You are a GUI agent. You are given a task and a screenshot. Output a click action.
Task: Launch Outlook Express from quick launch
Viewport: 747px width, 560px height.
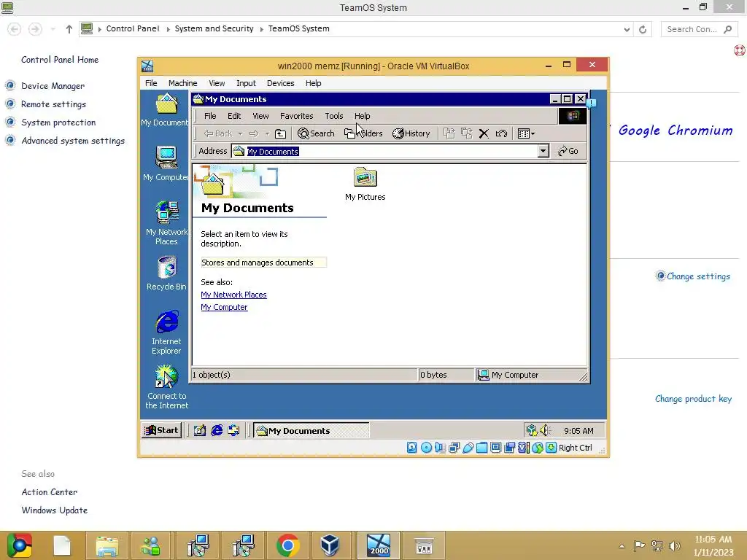pos(233,430)
